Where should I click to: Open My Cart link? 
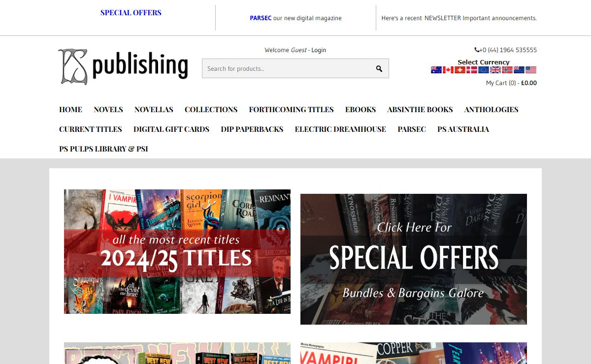pyautogui.click(x=511, y=83)
